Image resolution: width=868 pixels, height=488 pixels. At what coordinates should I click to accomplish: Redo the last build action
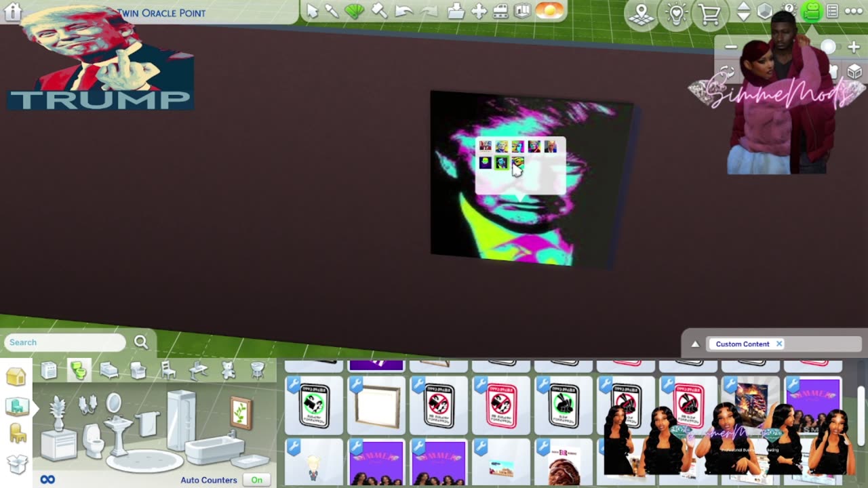coord(429,11)
